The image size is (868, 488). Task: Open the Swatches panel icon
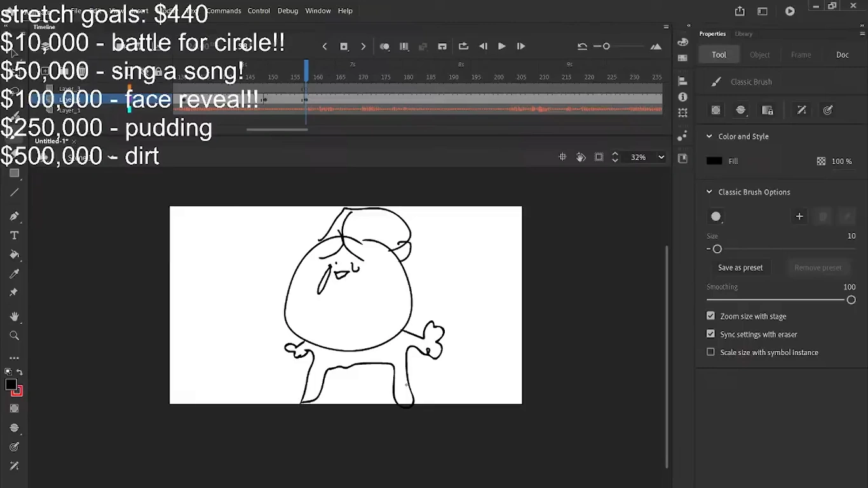[x=682, y=58]
